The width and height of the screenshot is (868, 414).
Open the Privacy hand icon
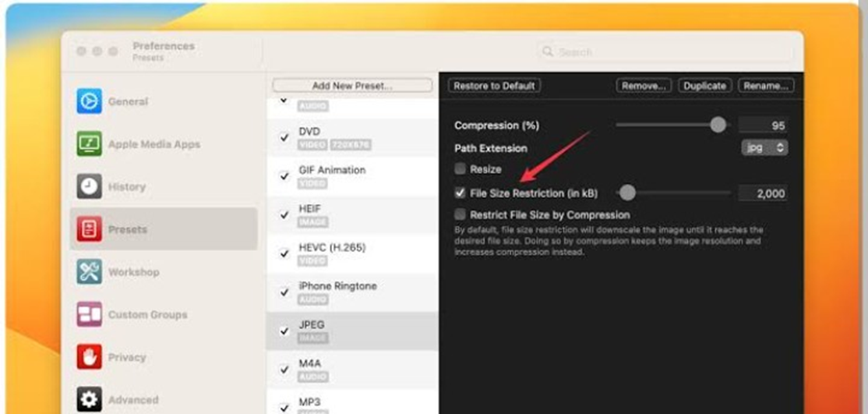(89, 357)
